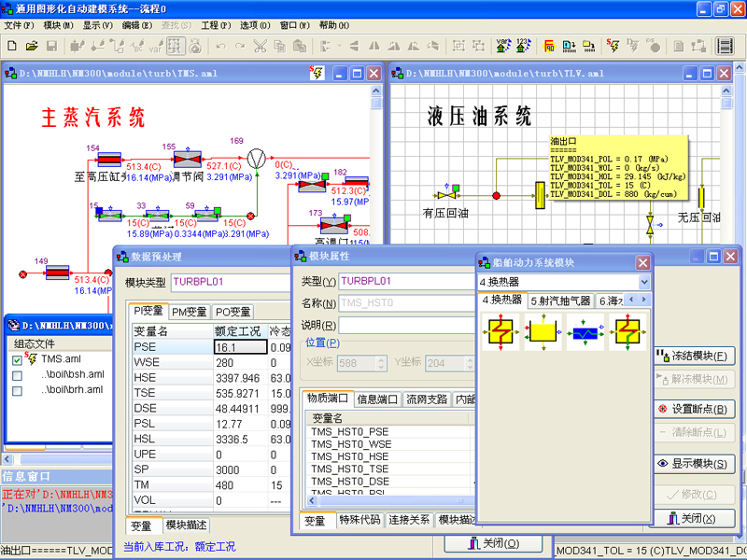This screenshot has width=747, height=560.
Task: Switch to the PM变量 tab
Action: coord(190,312)
